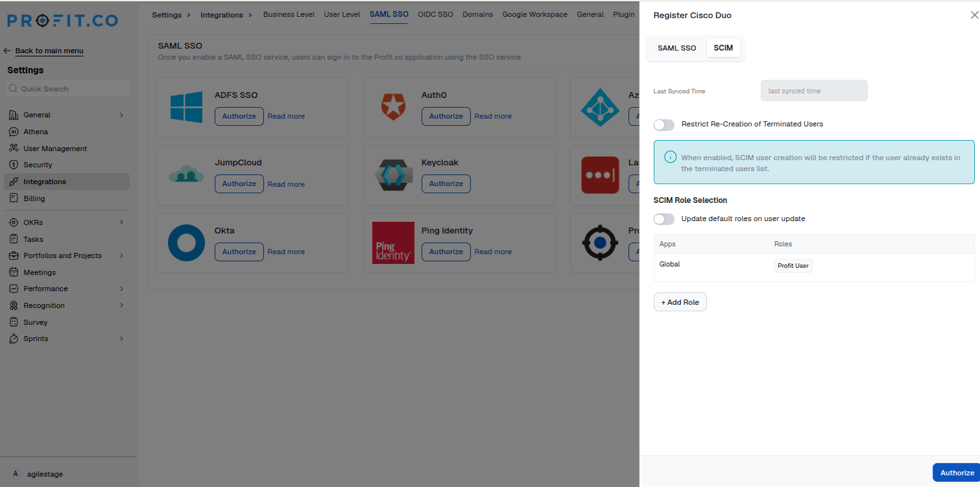Screen dimensions: 980x487
Task: Click the Integrations sidebar icon
Action: pyautogui.click(x=14, y=182)
